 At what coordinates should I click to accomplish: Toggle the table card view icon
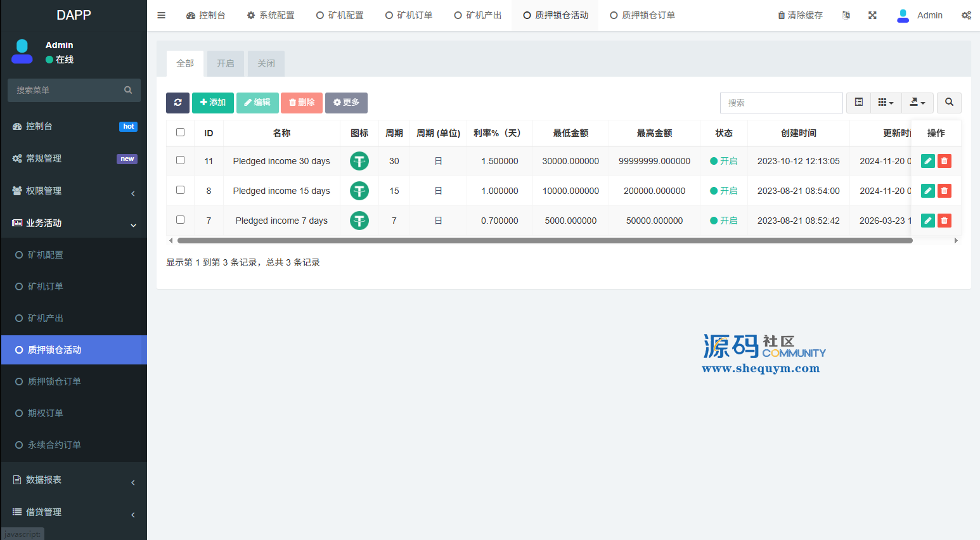(858, 103)
